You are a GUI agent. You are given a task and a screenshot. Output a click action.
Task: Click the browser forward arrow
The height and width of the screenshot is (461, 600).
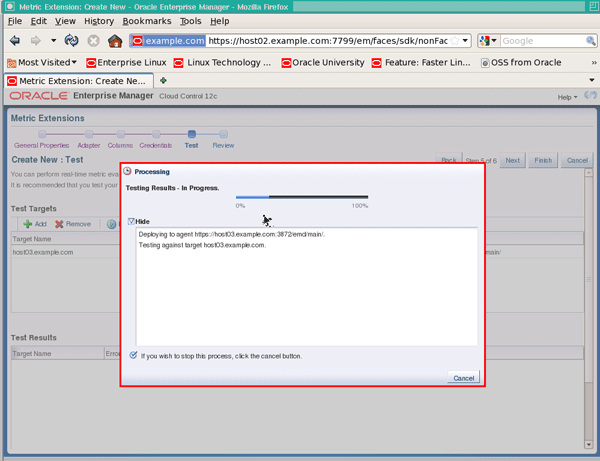pyautogui.click(x=35, y=40)
